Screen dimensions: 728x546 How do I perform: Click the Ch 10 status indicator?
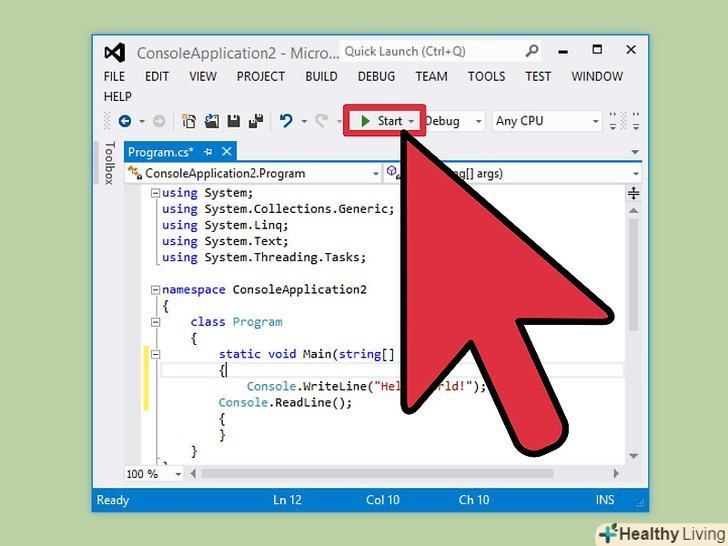click(474, 500)
